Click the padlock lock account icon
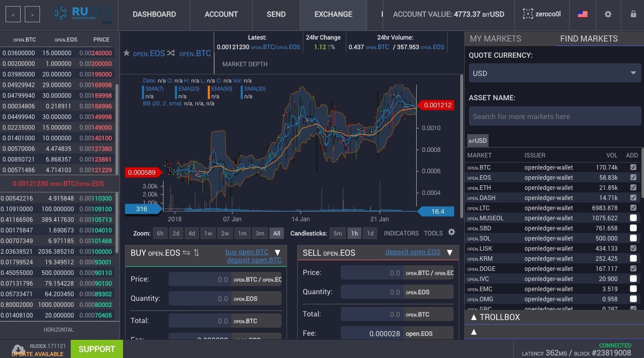 (x=633, y=14)
